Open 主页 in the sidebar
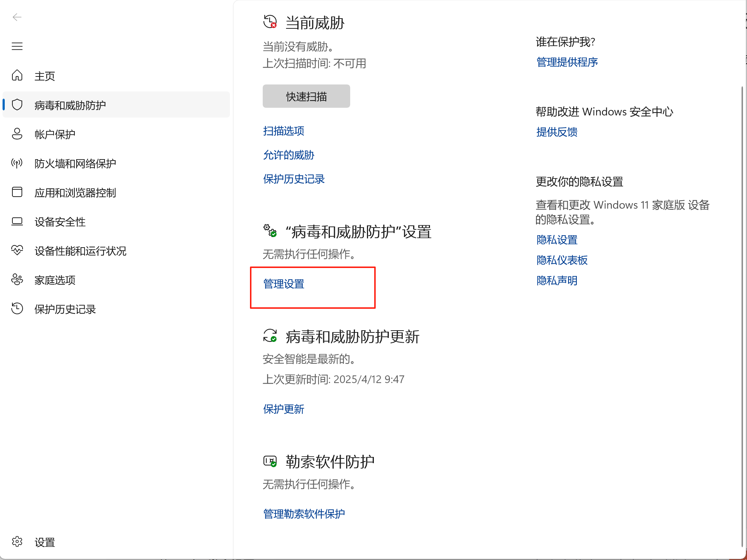Image resolution: width=747 pixels, height=560 pixels. (x=116, y=76)
